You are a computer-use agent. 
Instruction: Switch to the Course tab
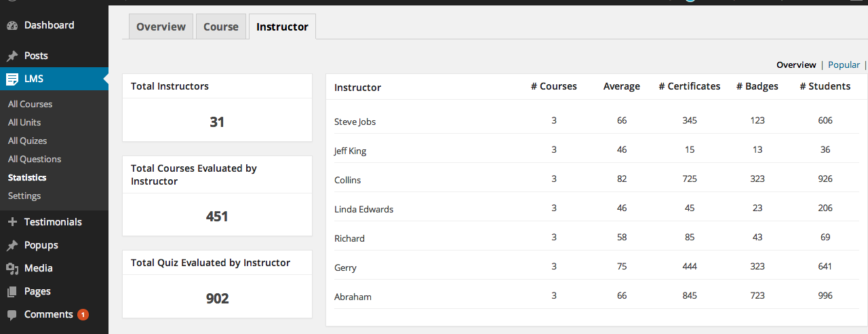point(221,27)
